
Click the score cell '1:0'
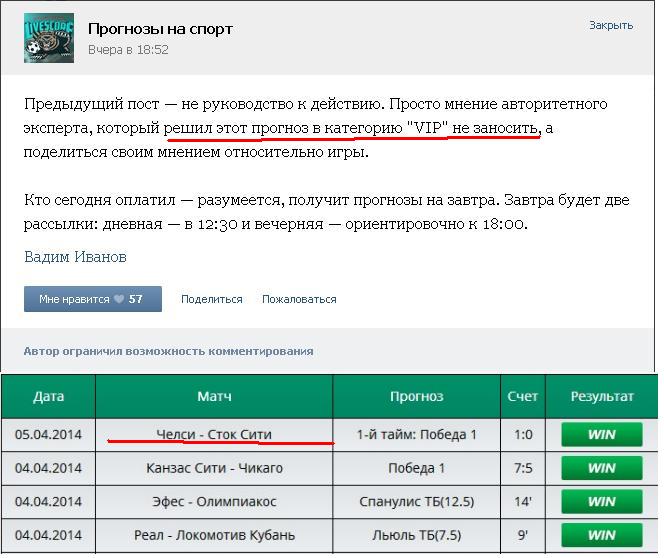point(523,434)
